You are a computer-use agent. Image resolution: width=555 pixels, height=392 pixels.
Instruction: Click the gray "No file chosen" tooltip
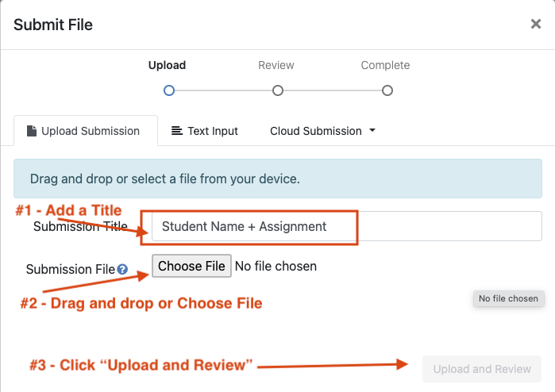(x=508, y=299)
